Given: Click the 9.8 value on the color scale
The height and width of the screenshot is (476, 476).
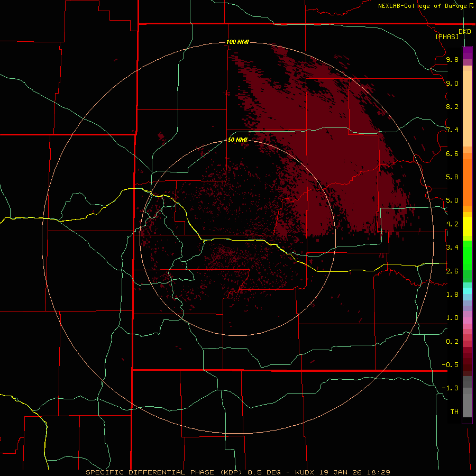Looking at the screenshot, I should pyautogui.click(x=452, y=59).
